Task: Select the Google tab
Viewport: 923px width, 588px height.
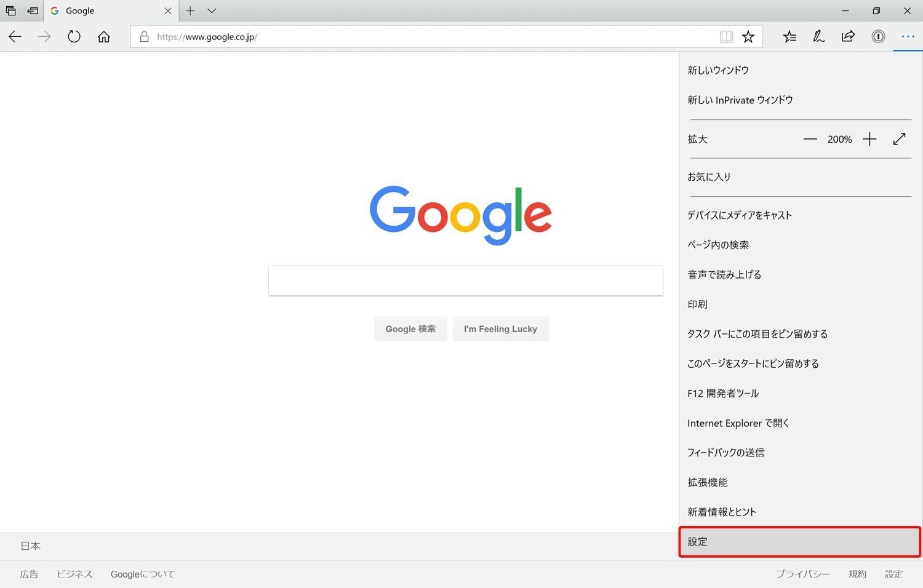Action: coord(111,11)
